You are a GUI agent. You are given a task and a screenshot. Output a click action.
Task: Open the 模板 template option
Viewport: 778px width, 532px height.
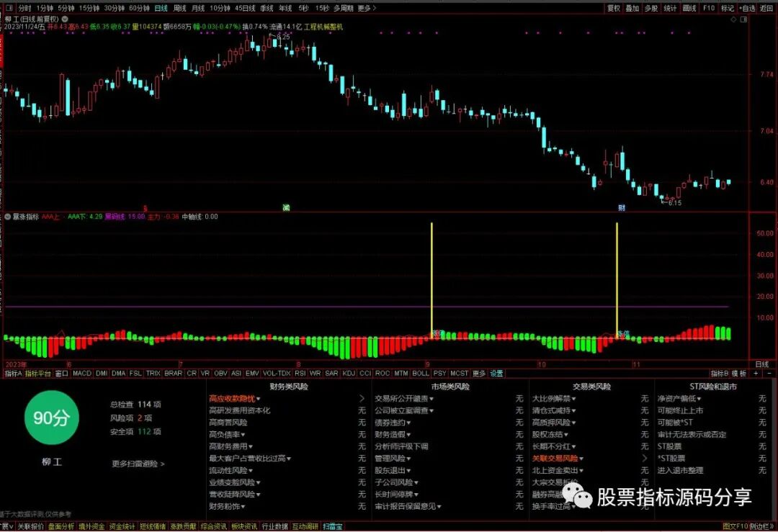739,374
